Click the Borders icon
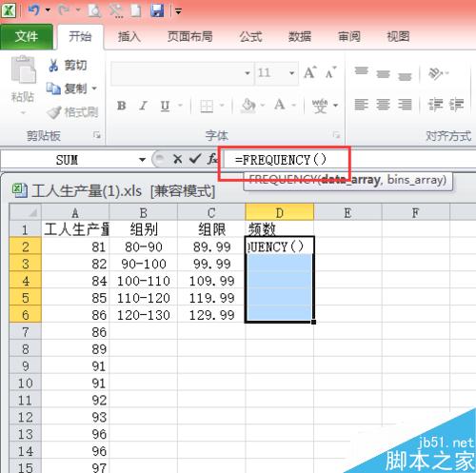Viewport: 476px width, 473px height. (x=207, y=106)
